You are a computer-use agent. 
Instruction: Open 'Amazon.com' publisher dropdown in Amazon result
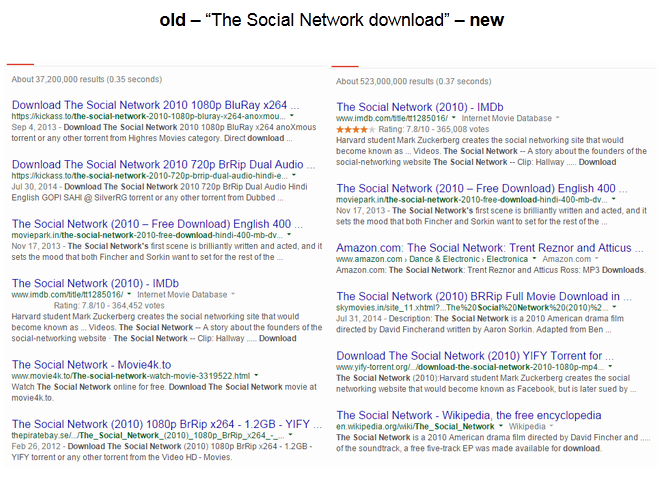point(570,259)
